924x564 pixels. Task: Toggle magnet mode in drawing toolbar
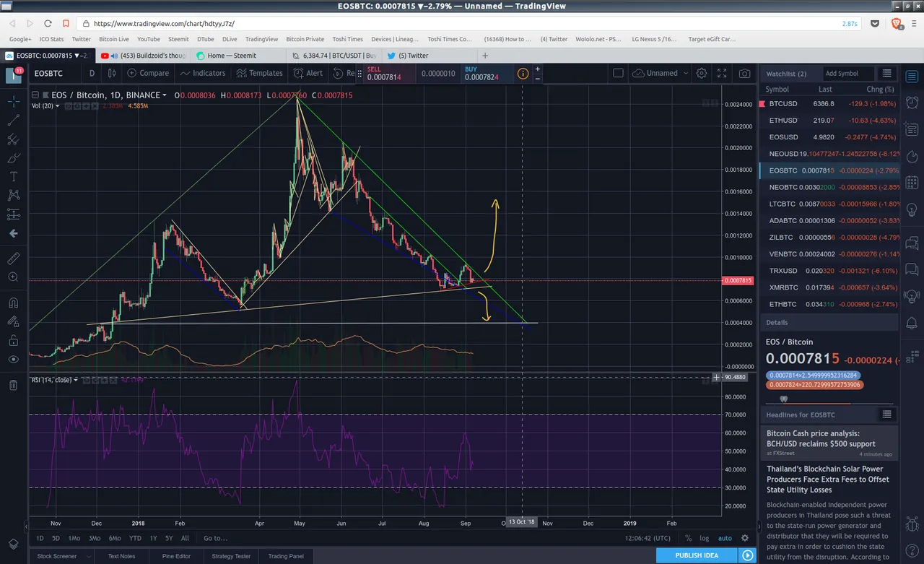(x=13, y=303)
